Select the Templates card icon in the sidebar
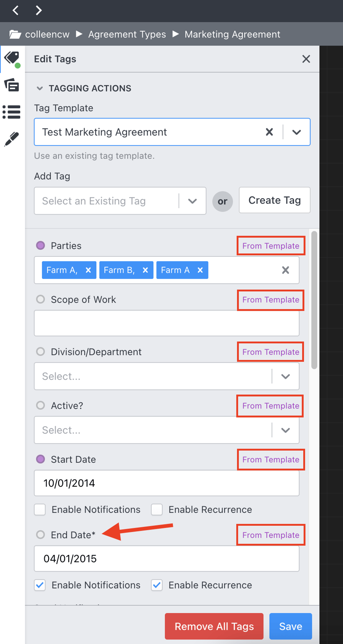This screenshot has height=644, width=343. pyautogui.click(x=11, y=85)
